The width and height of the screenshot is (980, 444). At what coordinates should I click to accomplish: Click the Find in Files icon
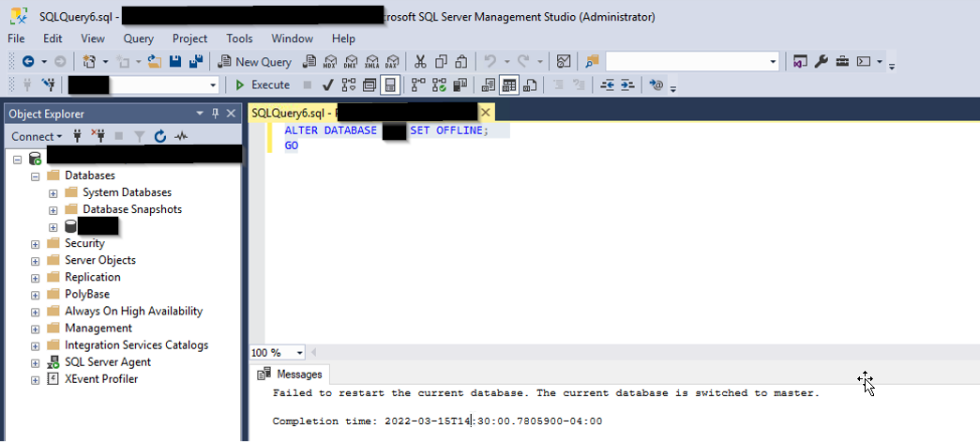pos(592,61)
